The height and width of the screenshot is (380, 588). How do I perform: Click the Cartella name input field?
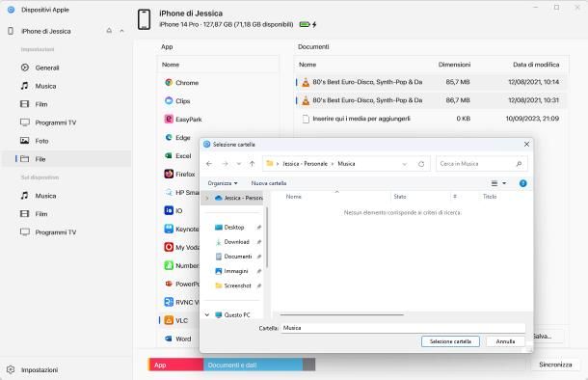pyautogui.click(x=403, y=328)
